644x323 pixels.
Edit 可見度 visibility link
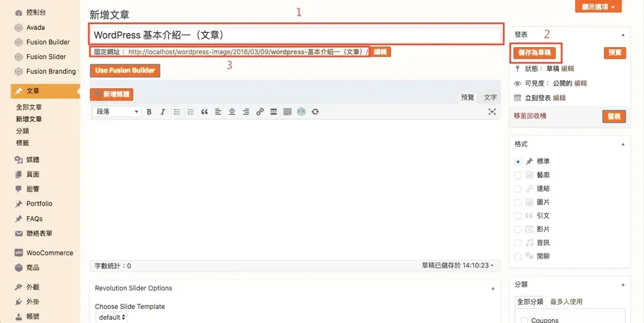580,83
